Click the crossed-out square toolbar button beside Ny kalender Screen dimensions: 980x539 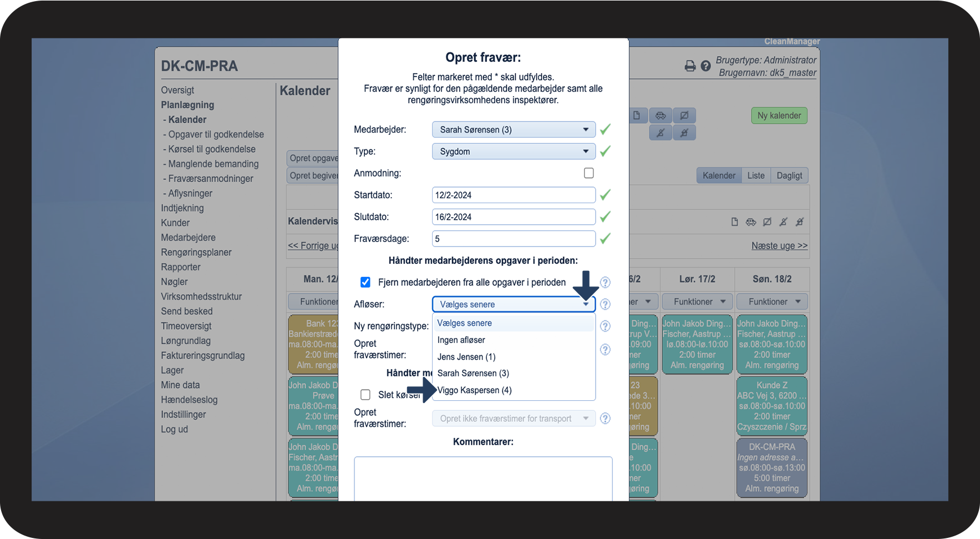684,115
